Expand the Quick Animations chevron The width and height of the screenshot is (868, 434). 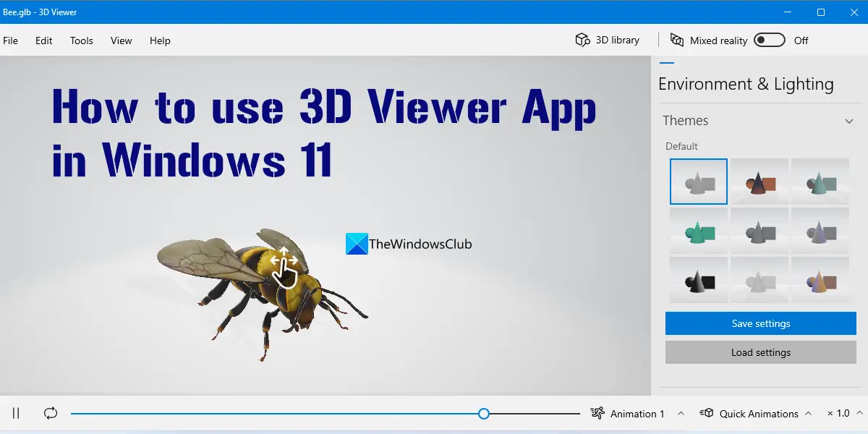[x=808, y=413]
